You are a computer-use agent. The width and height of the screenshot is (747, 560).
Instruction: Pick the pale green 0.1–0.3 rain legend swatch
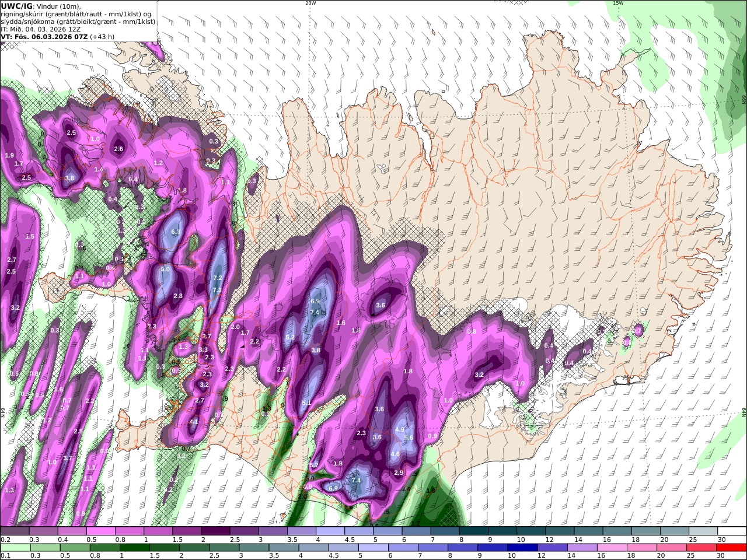point(16,548)
